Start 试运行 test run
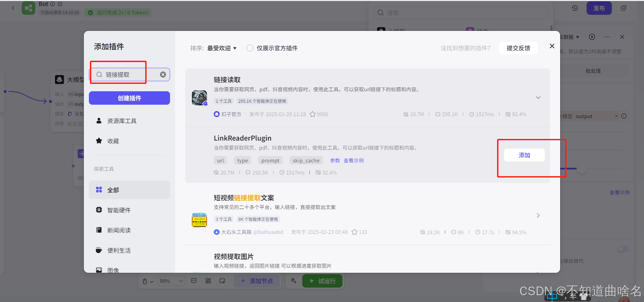This screenshot has width=644, height=302. pos(322,281)
